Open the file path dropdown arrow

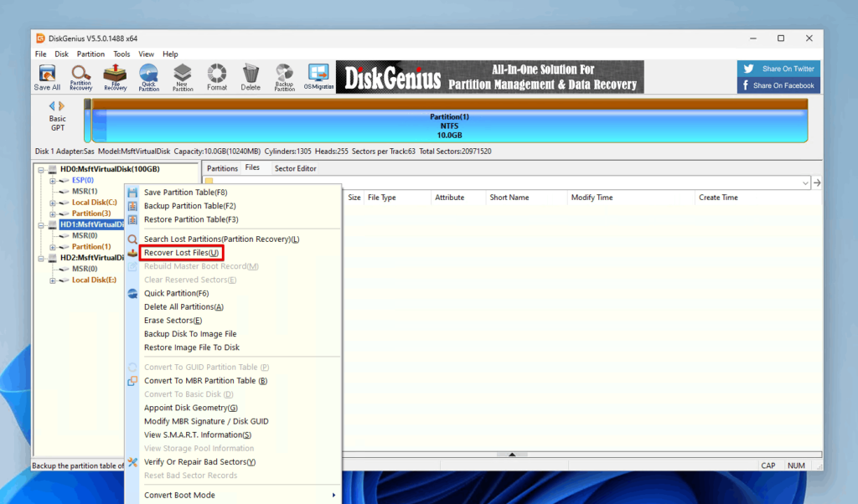pos(804,182)
